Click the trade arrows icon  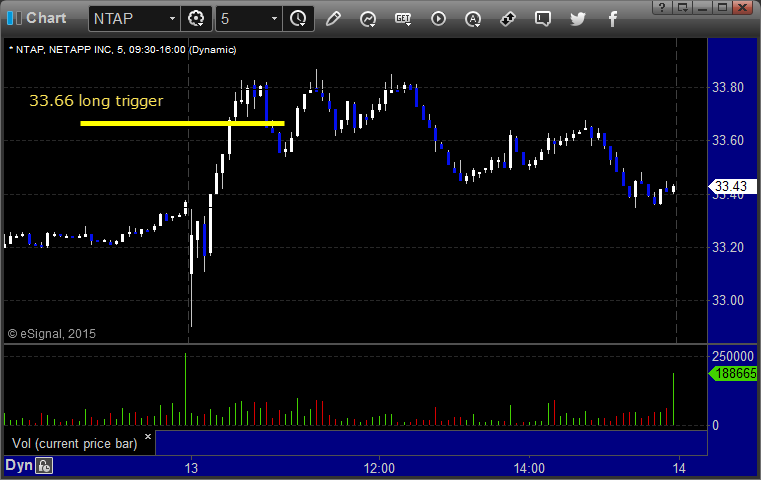(508, 19)
